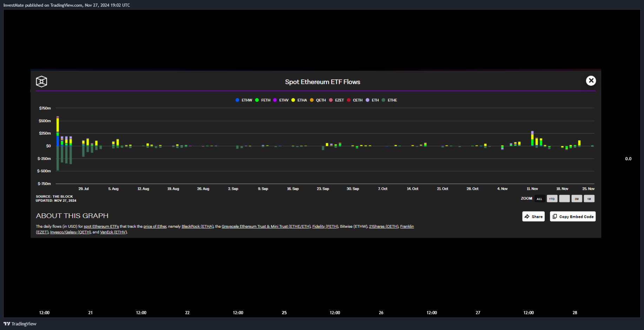Click the 7. Oct date label

[383, 189]
